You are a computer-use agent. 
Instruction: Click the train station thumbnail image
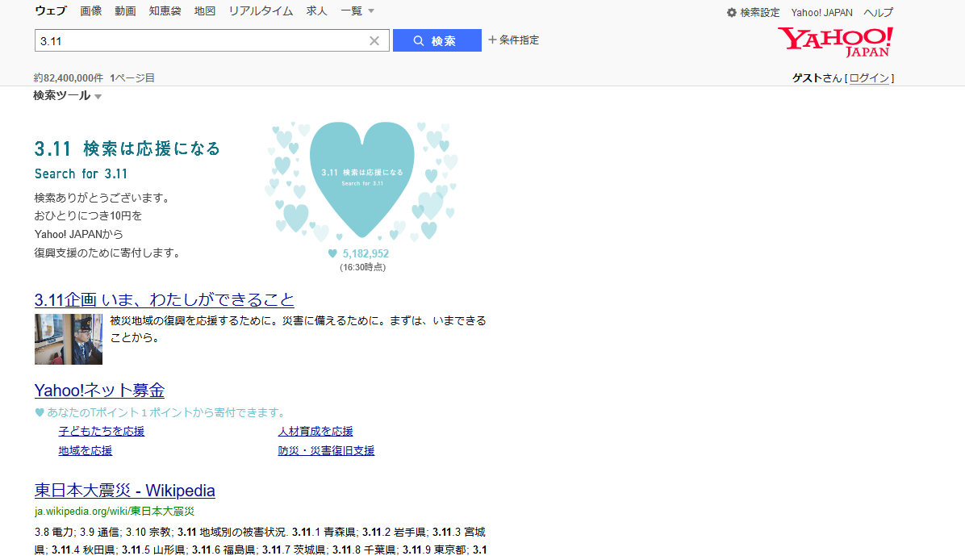[x=68, y=339]
